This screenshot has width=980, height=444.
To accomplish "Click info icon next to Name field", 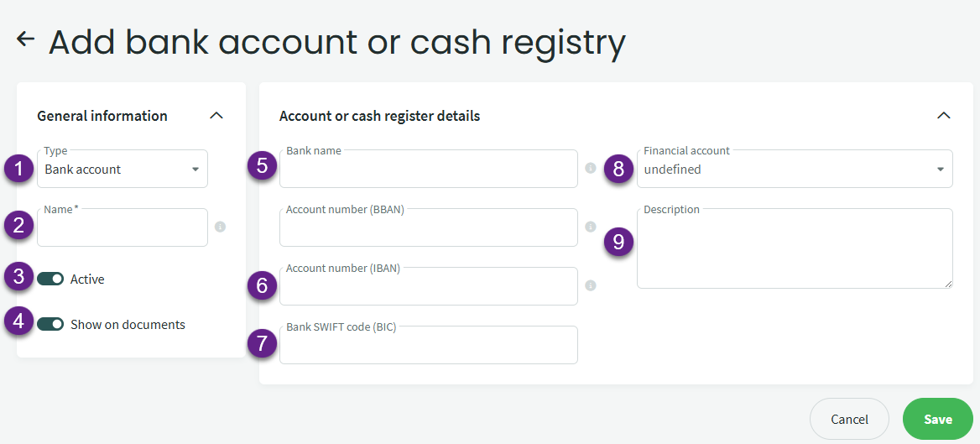I will (x=220, y=227).
